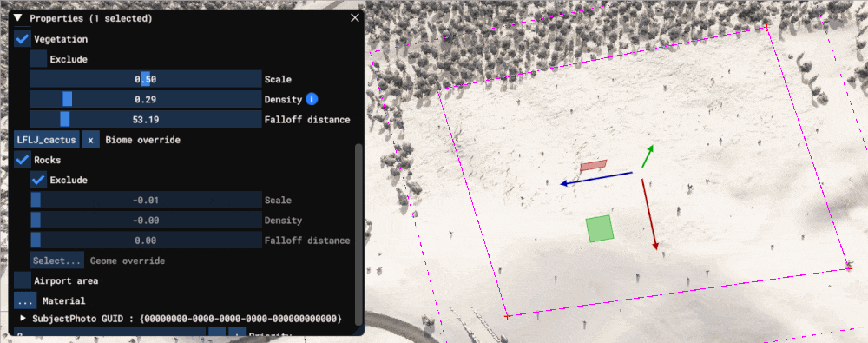This screenshot has height=343, width=868.
Task: Click the Vegetation Scale slider
Action: point(145,79)
